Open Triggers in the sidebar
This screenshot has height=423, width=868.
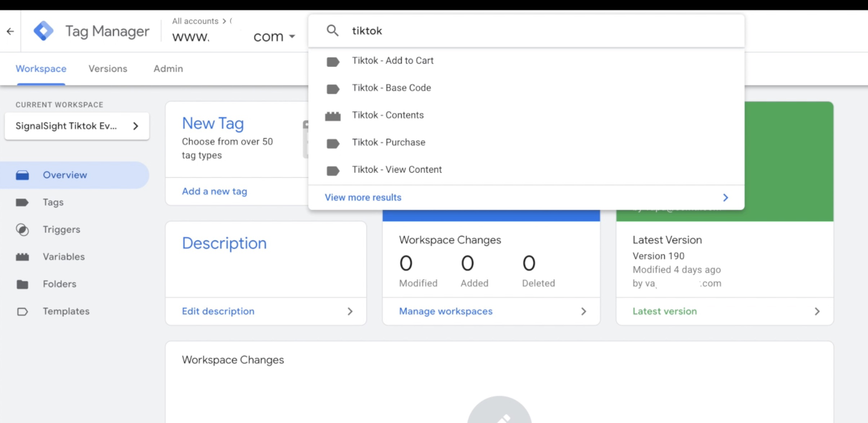(62, 230)
